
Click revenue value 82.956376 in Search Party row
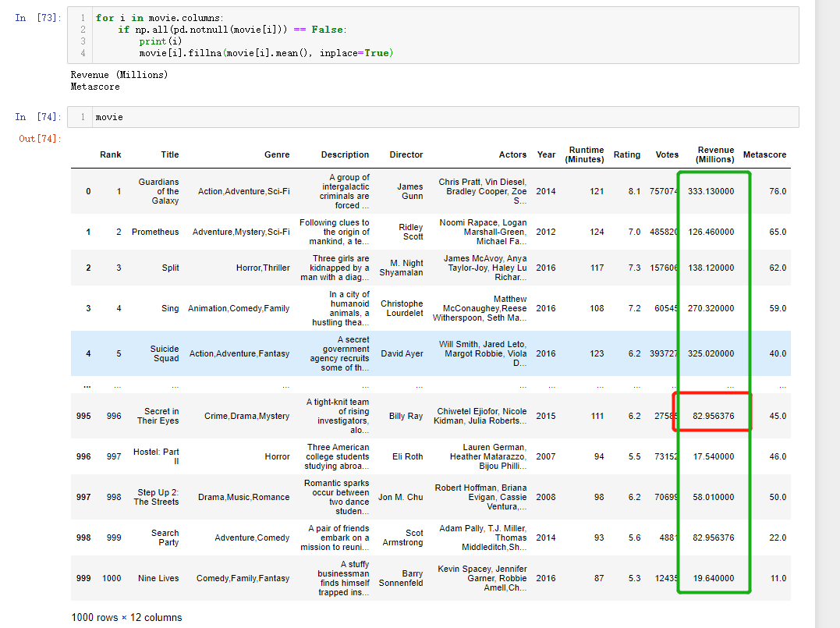pos(714,538)
